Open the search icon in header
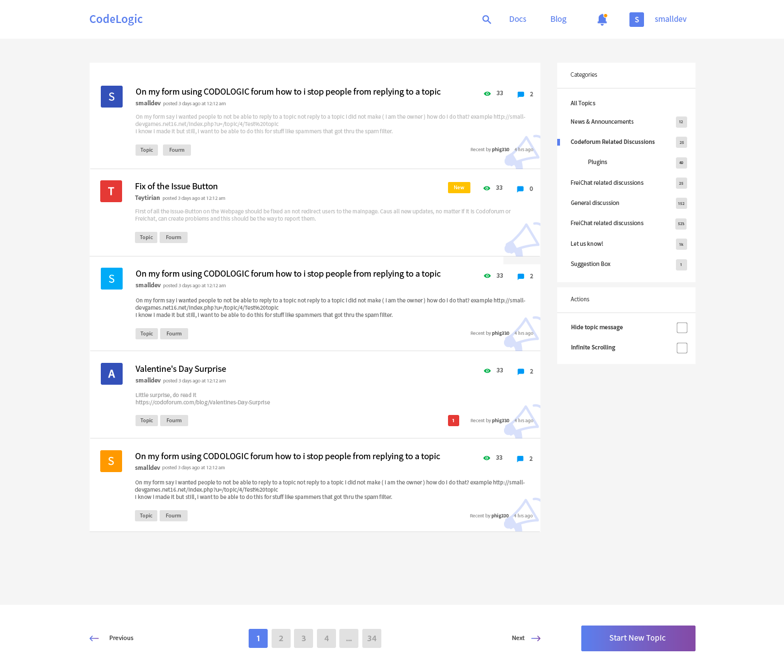The image size is (784, 672). point(487,20)
